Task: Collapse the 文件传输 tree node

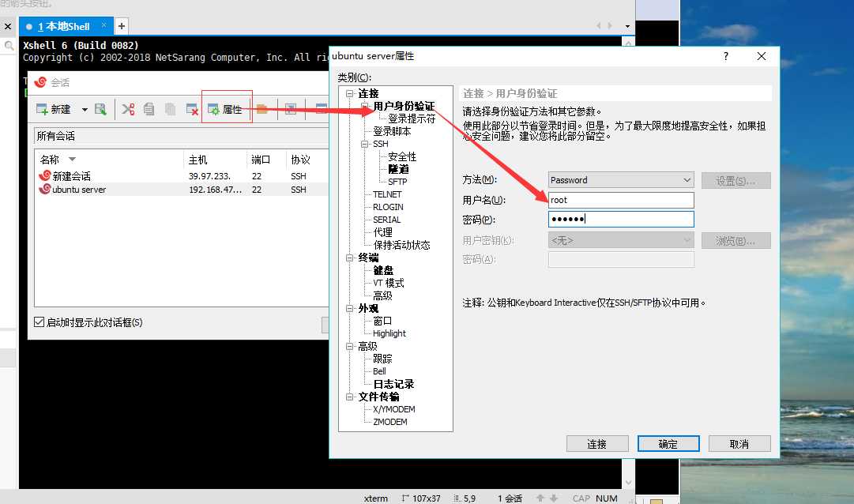Action: pyautogui.click(x=350, y=397)
